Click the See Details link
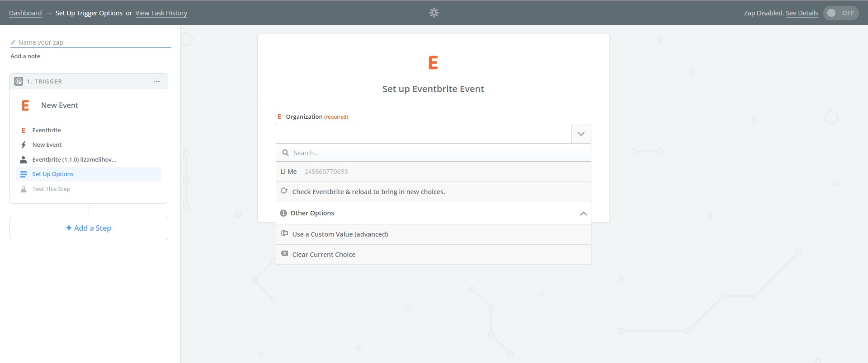 click(x=802, y=13)
